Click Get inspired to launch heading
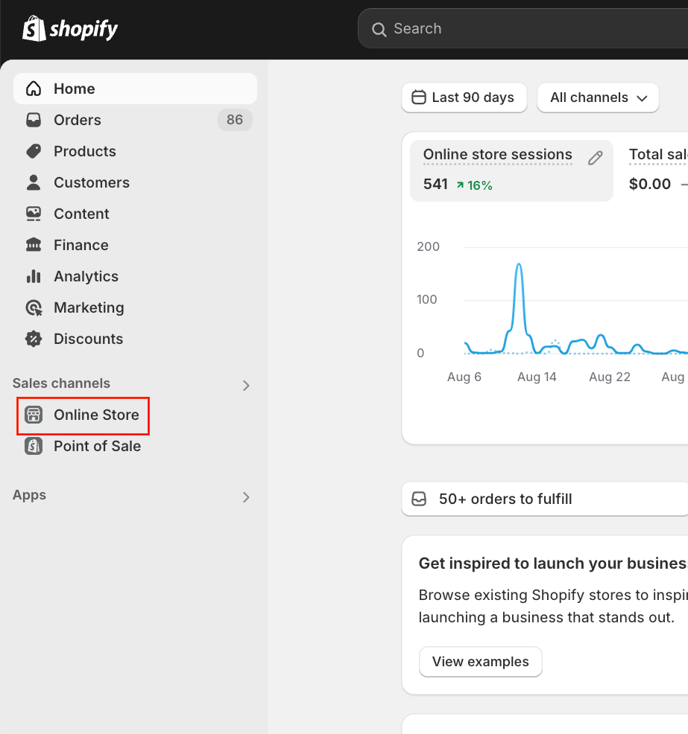The width and height of the screenshot is (688, 734). pos(553,563)
